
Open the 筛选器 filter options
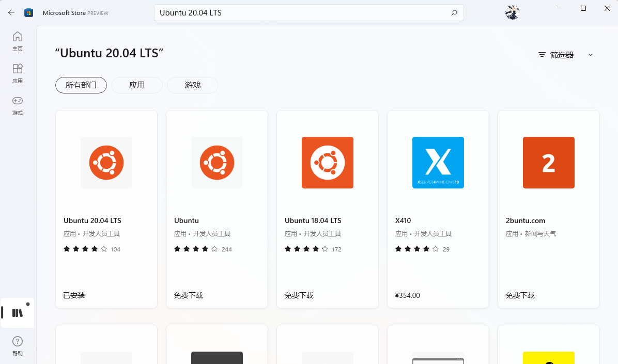tap(556, 55)
